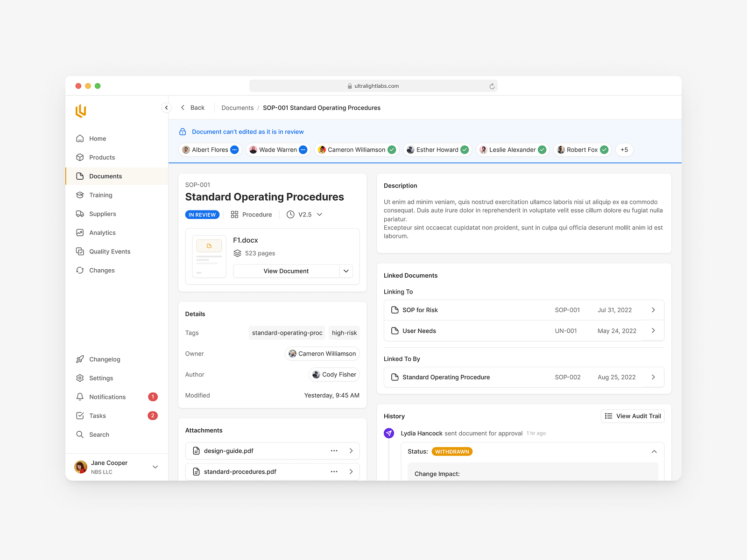Image resolution: width=747 pixels, height=560 pixels.
Task: Click Cameron Williamson's approval checkmark
Action: click(392, 150)
